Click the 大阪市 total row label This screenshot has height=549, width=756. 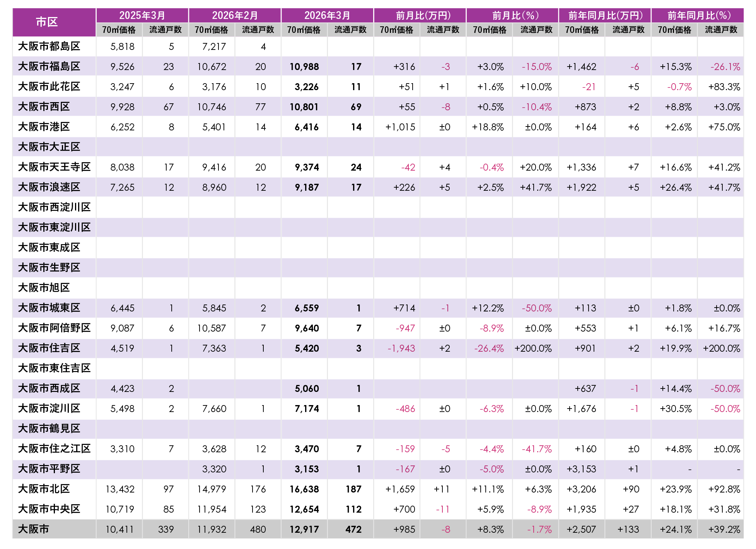coord(34,529)
